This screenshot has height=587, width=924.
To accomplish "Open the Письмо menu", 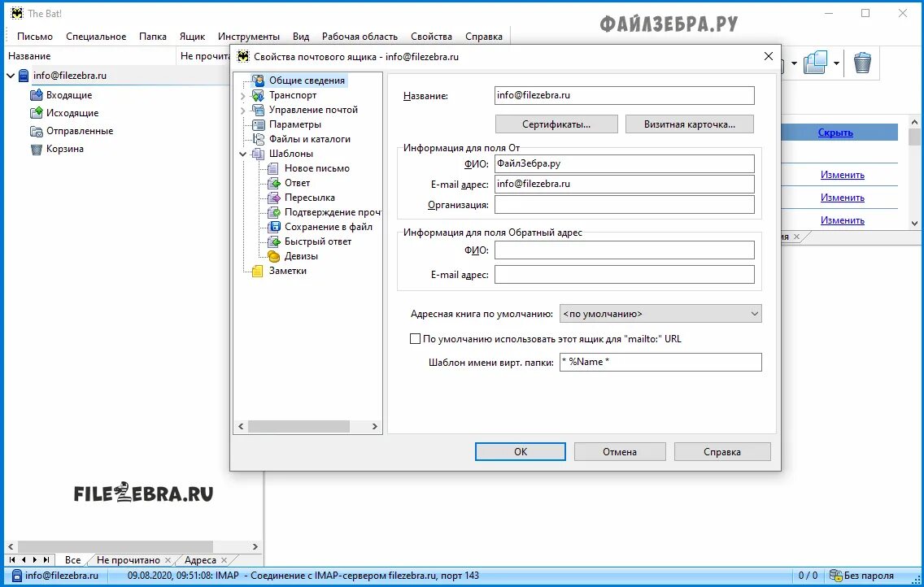I will pos(35,37).
